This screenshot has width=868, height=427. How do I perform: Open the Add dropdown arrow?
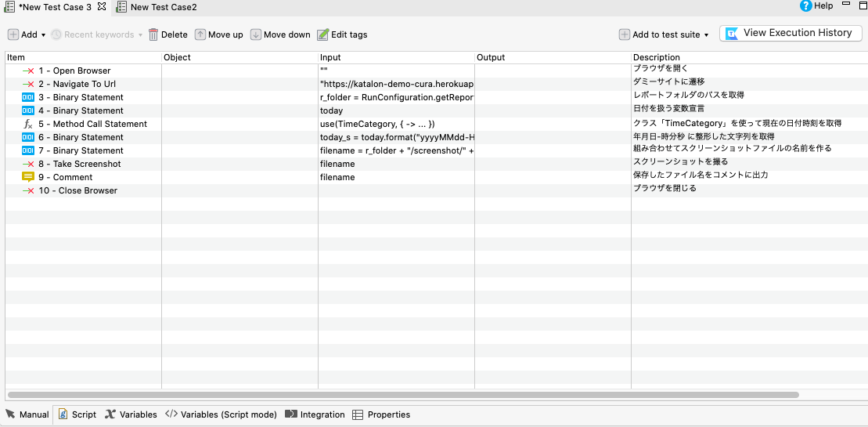43,35
